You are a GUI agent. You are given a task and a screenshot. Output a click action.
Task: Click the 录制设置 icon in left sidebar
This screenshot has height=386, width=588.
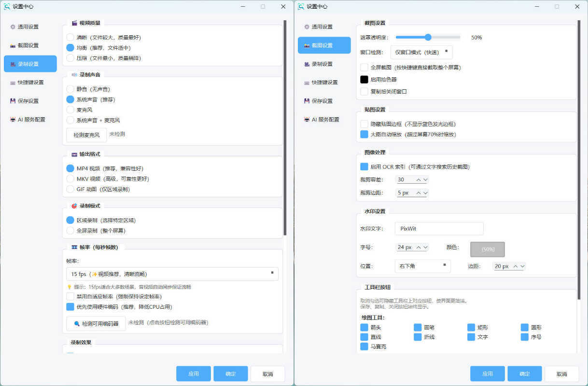[x=12, y=63]
